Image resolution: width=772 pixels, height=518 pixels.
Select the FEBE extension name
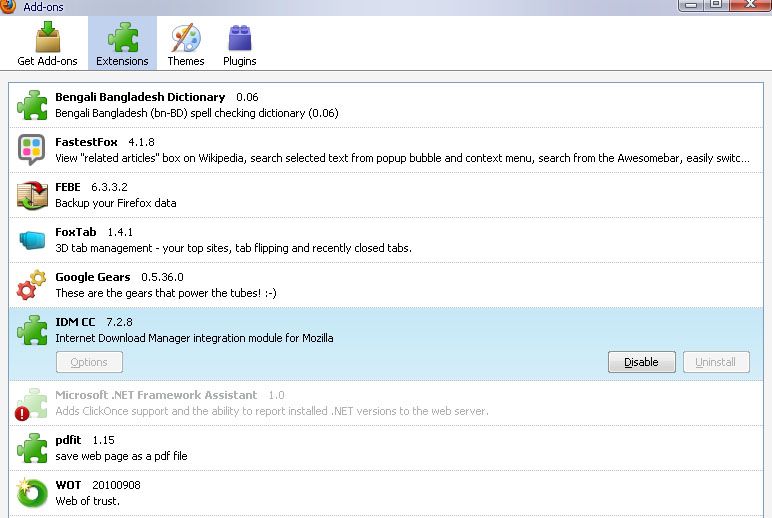[x=67, y=187]
